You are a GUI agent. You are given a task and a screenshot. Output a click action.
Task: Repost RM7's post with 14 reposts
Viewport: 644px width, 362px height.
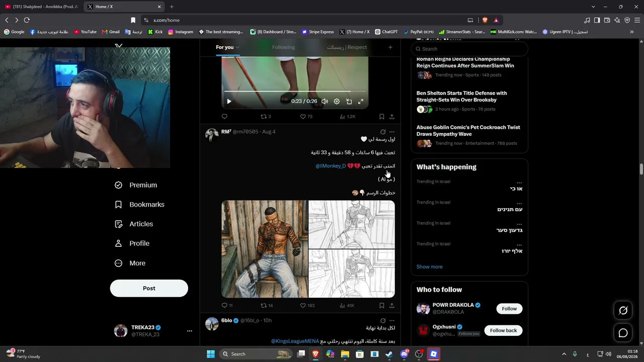(266, 305)
